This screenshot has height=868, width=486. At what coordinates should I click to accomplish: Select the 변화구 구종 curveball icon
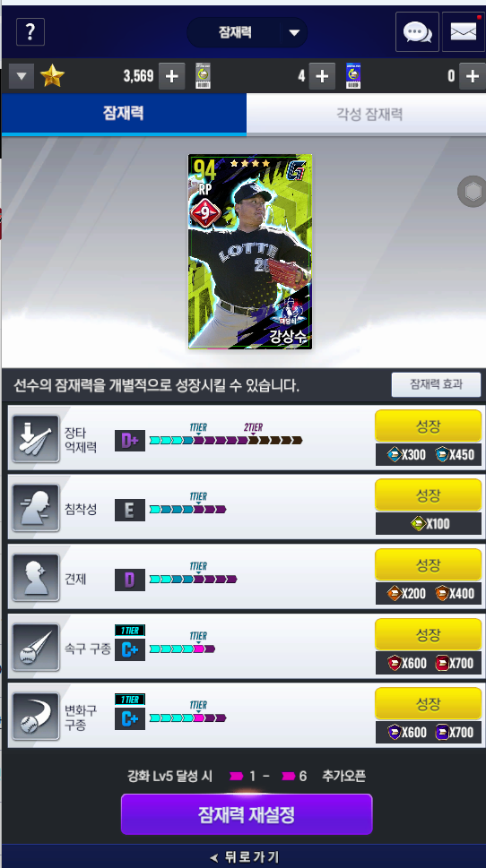tap(36, 717)
